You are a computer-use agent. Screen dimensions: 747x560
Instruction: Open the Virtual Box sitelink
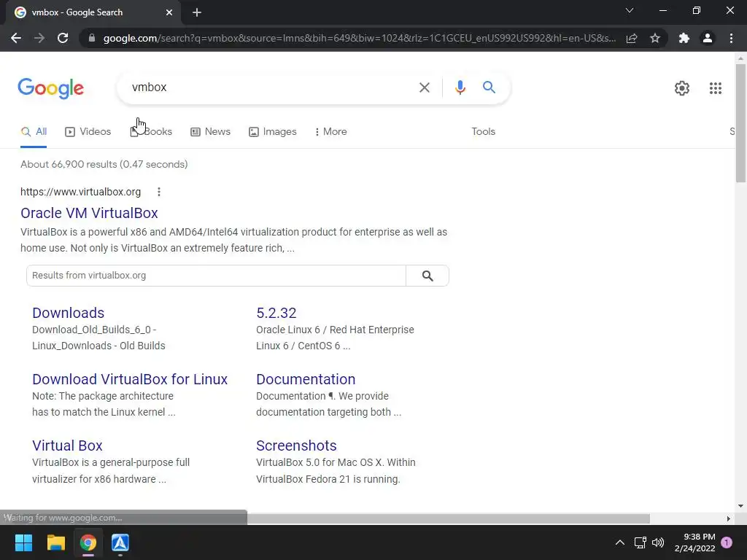pyautogui.click(x=67, y=446)
